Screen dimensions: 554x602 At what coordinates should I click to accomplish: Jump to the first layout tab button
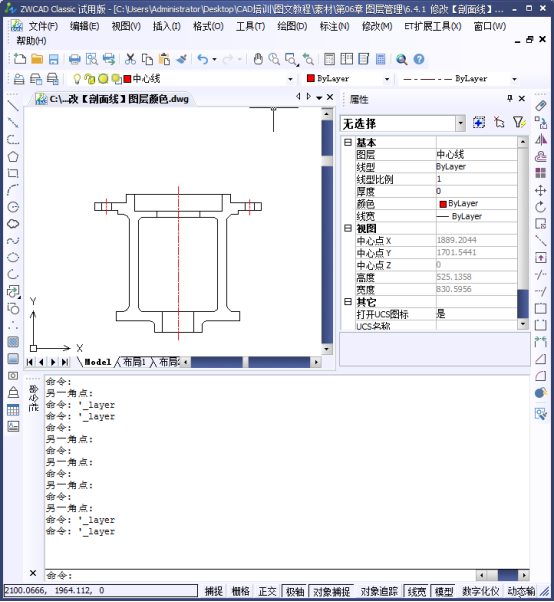(30, 362)
